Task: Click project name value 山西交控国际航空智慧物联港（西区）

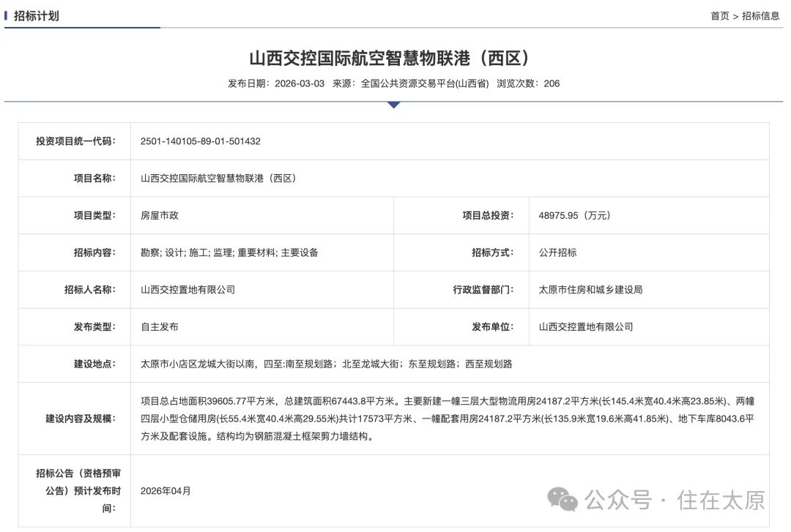Action: [x=218, y=179]
